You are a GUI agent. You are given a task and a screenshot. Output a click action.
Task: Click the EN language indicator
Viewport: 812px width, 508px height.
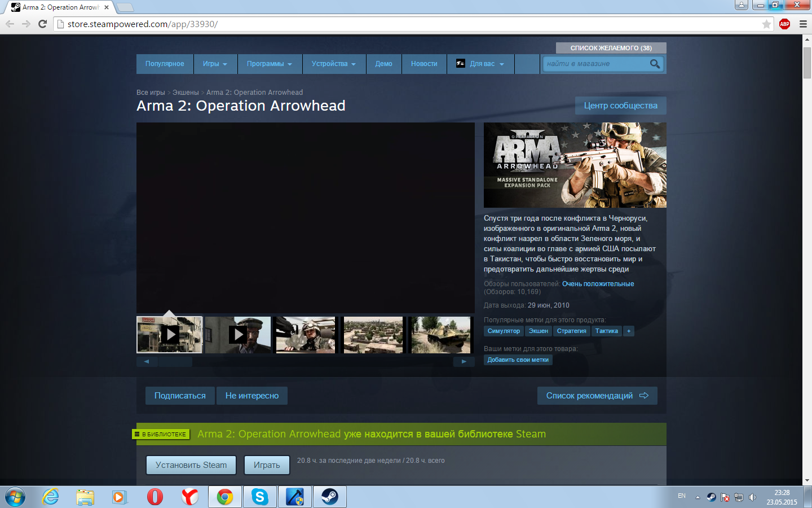[x=682, y=496]
